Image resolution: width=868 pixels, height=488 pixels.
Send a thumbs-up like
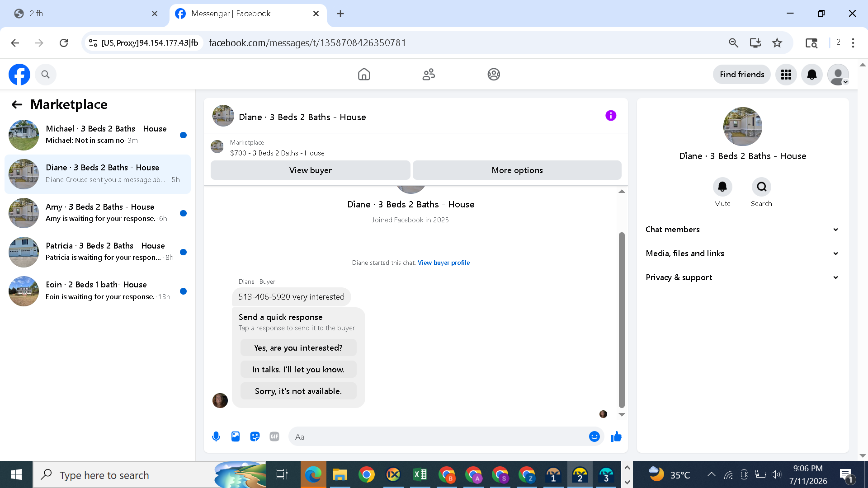(616, 436)
